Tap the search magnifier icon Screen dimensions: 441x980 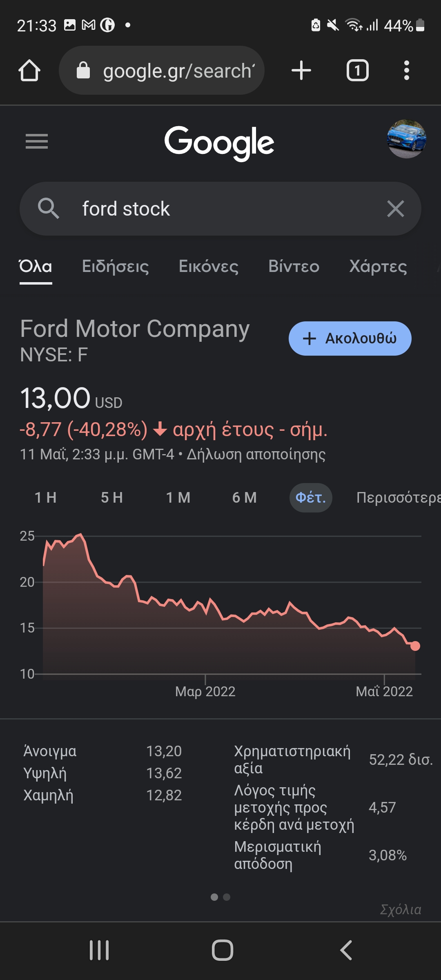48,209
